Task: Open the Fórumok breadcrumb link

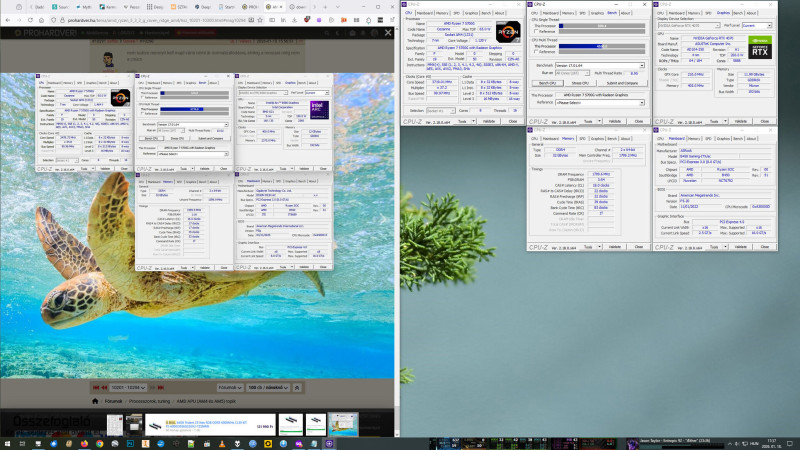Action: click(x=113, y=402)
